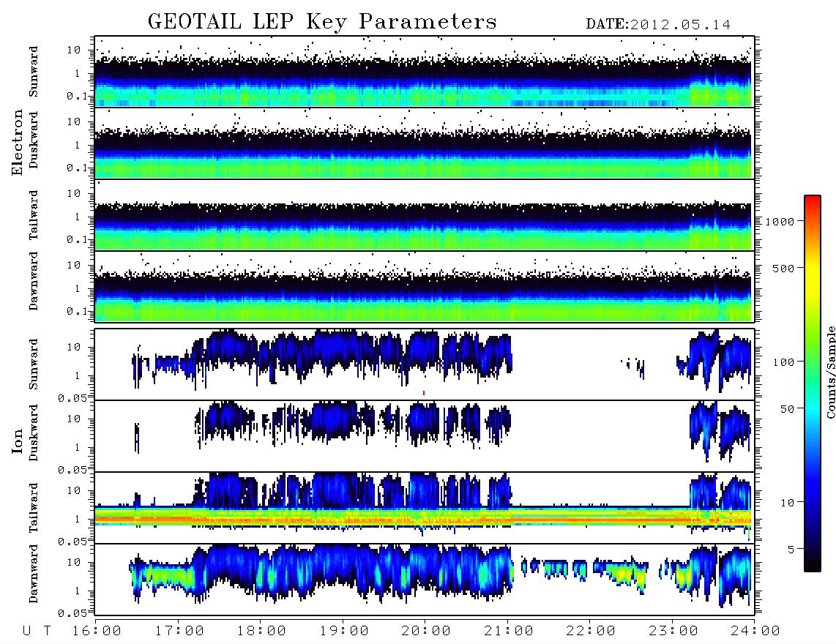
Task: Select the "Electron" group label
Action: click(18, 143)
